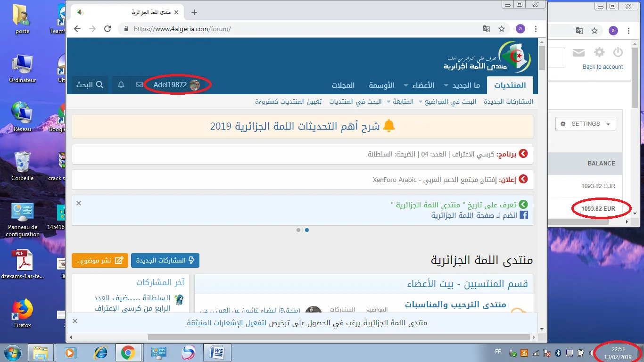Click the Google Translate icon in address bar
The width and height of the screenshot is (644, 362).
click(486, 29)
